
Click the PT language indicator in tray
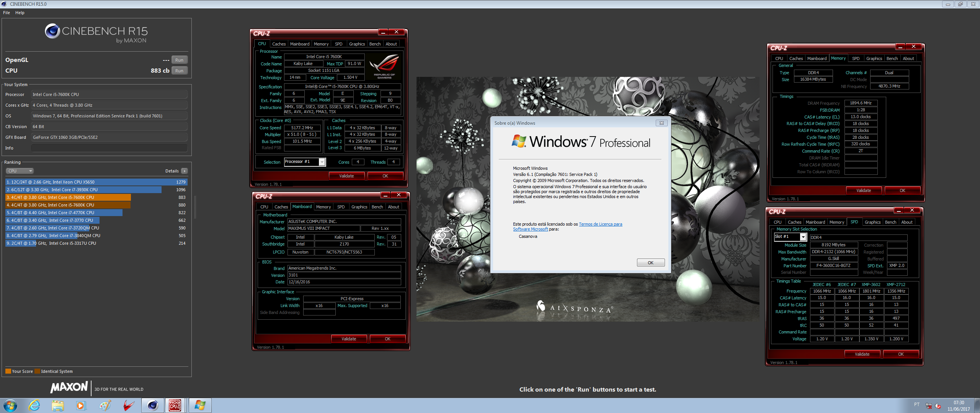tap(916, 405)
